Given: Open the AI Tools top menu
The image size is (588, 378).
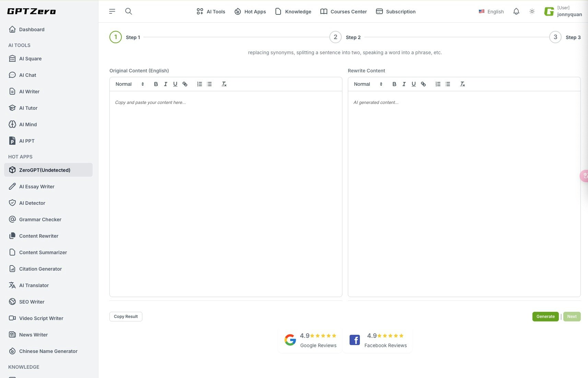Looking at the screenshot, I should (211, 11).
